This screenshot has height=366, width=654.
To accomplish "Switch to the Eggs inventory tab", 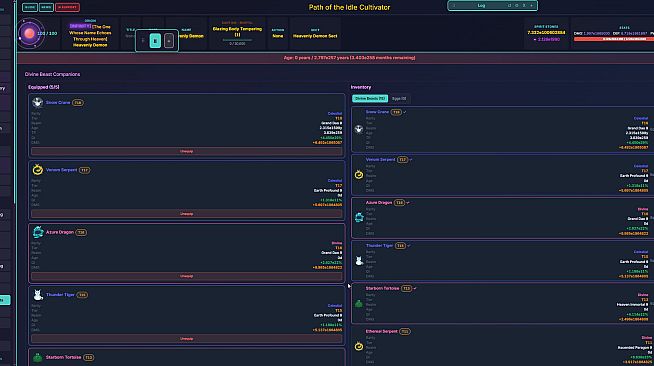I will (399, 98).
